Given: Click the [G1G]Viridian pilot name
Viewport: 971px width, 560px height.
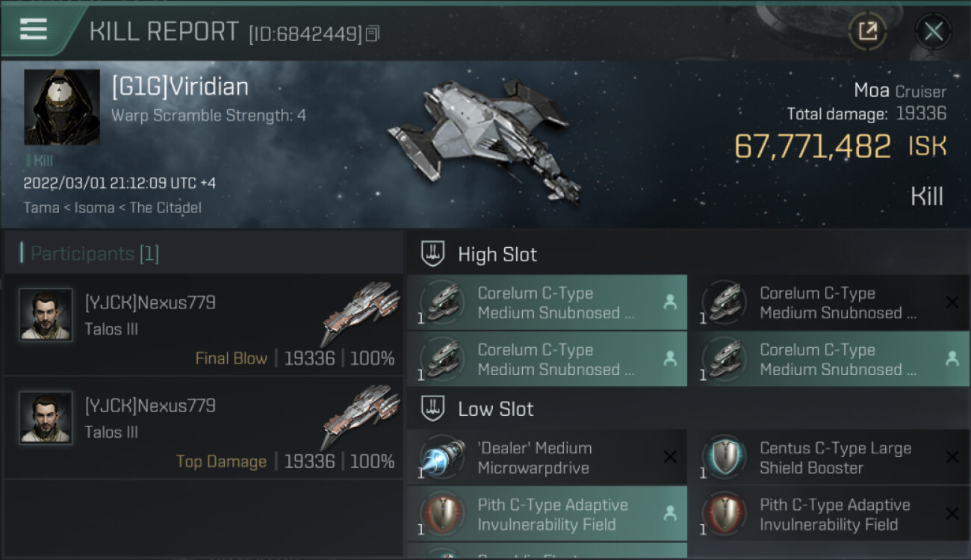Looking at the screenshot, I should 180,87.
